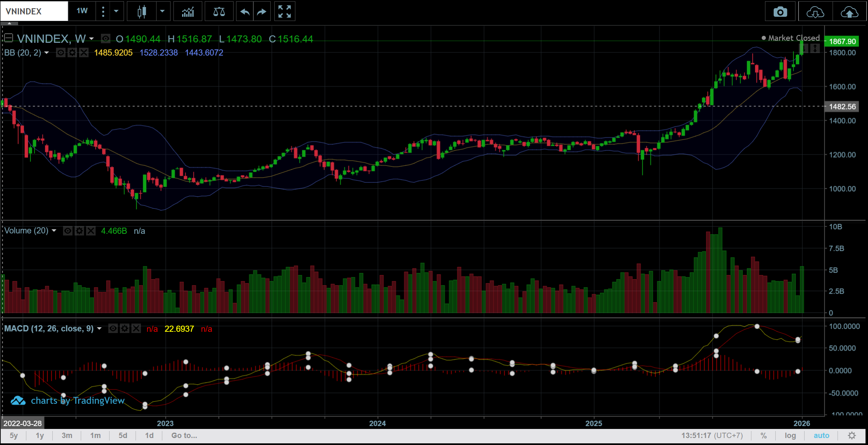868x445 pixels.
Task: Switch to the 5y time range
Action: pyautogui.click(x=14, y=436)
